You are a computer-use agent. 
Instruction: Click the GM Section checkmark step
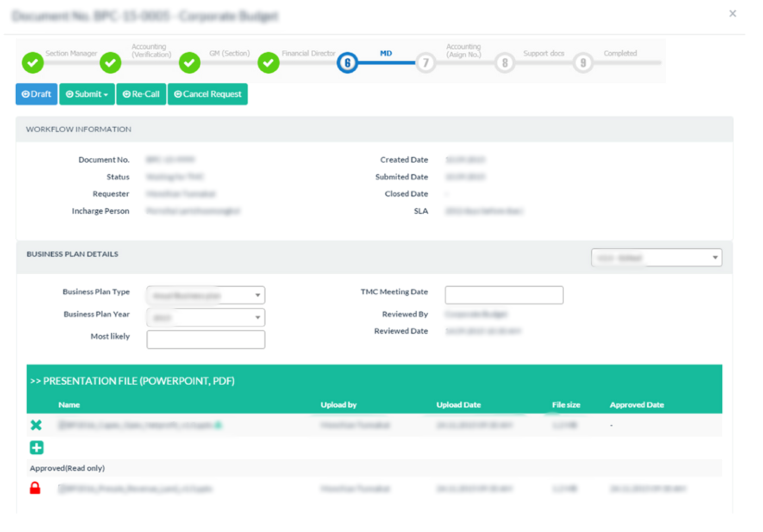click(x=189, y=62)
